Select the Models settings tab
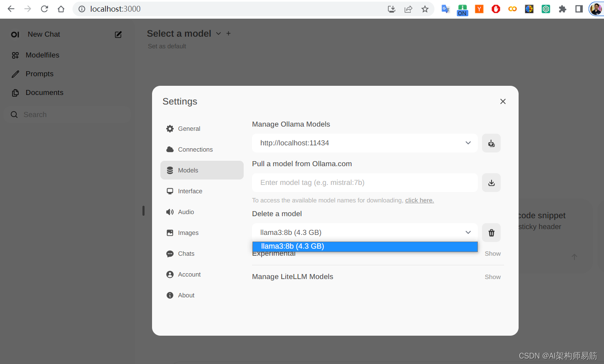 (202, 170)
